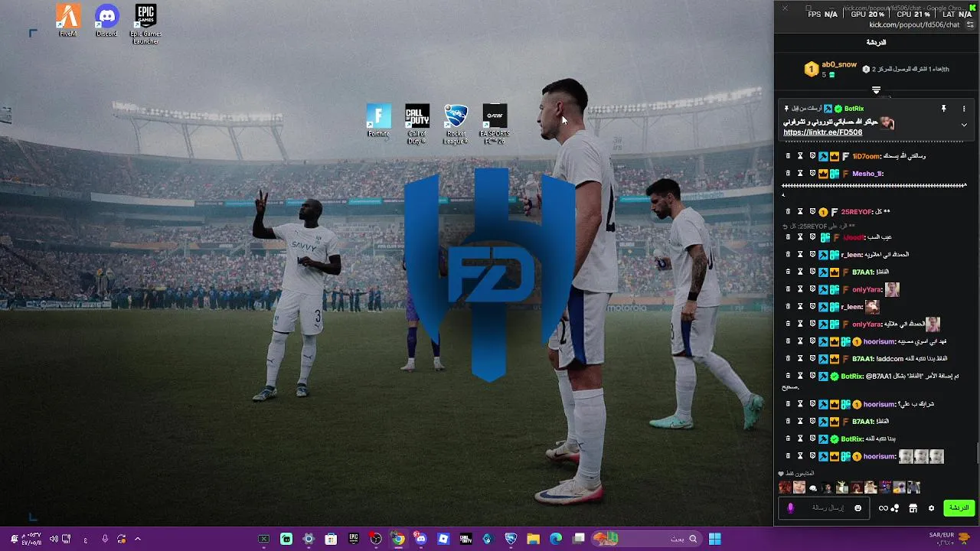Click the chat scrollbar thumb
The width and height of the screenshot is (980, 551).
point(977,453)
